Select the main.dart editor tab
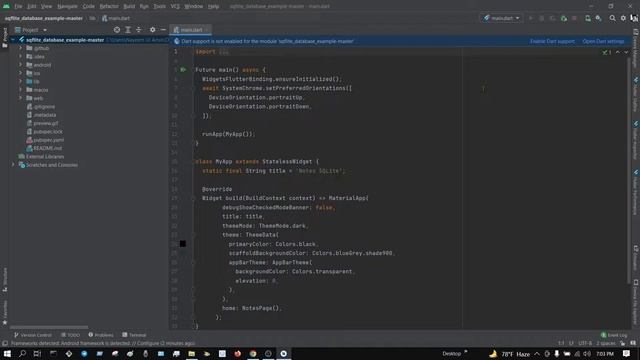The image size is (640, 360). coord(191,30)
